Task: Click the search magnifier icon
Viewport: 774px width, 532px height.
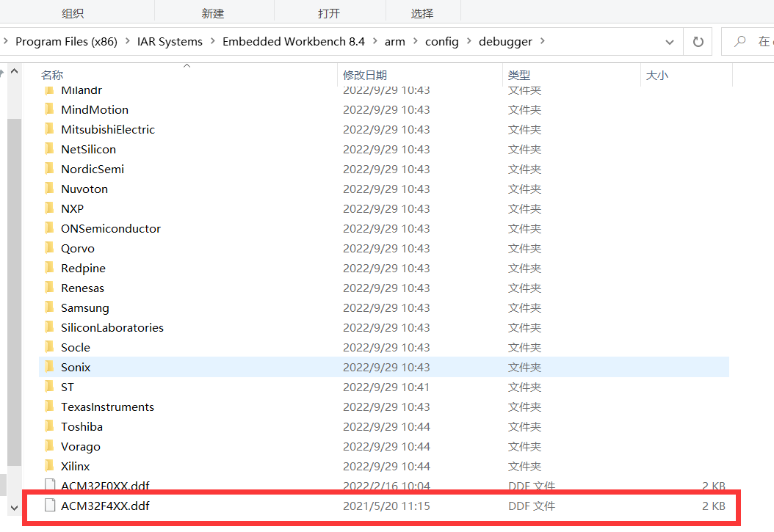Action: (x=741, y=42)
